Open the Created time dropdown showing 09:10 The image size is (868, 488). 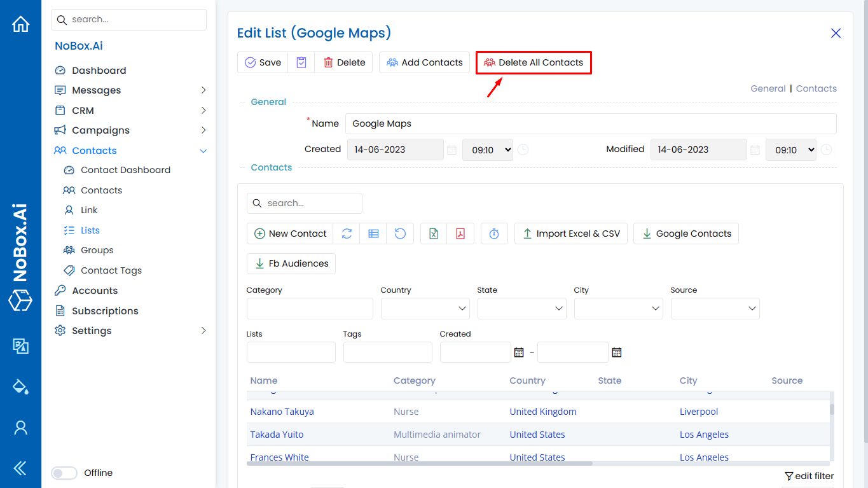pos(487,150)
